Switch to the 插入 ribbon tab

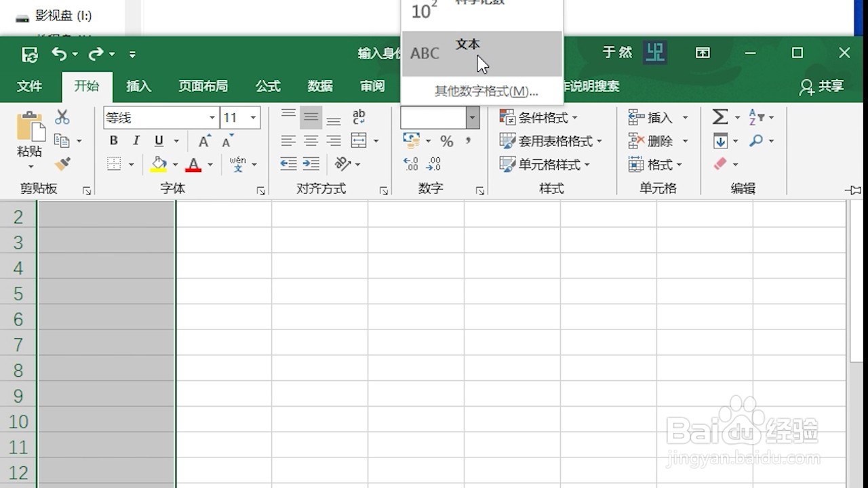pyautogui.click(x=138, y=87)
